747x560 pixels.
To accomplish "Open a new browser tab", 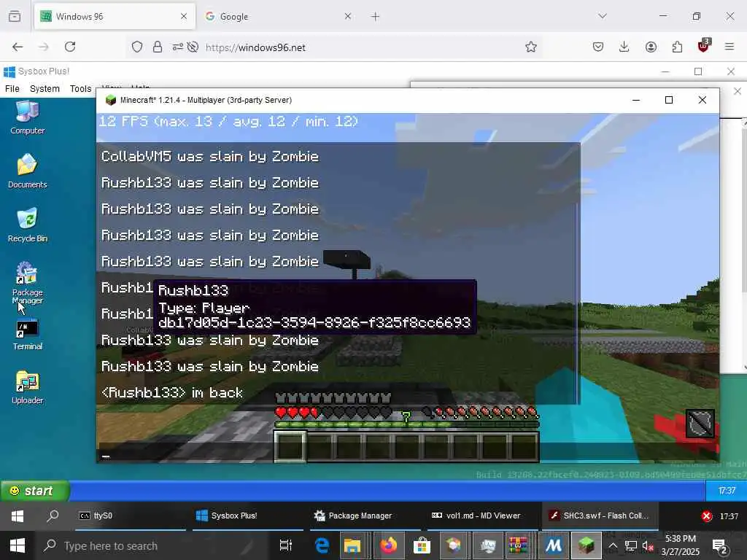I will click(376, 17).
